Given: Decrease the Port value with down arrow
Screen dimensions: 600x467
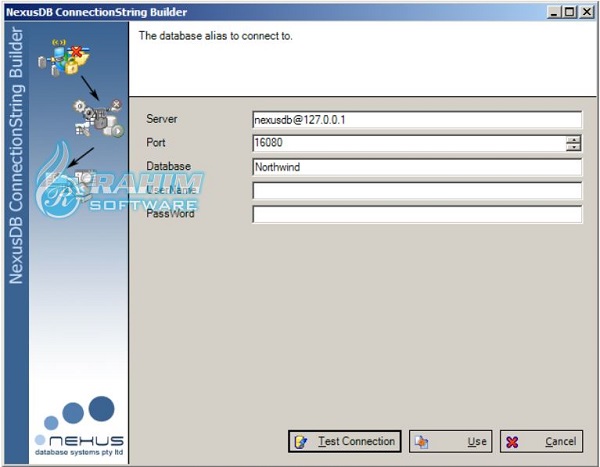Looking at the screenshot, I should click(x=573, y=147).
